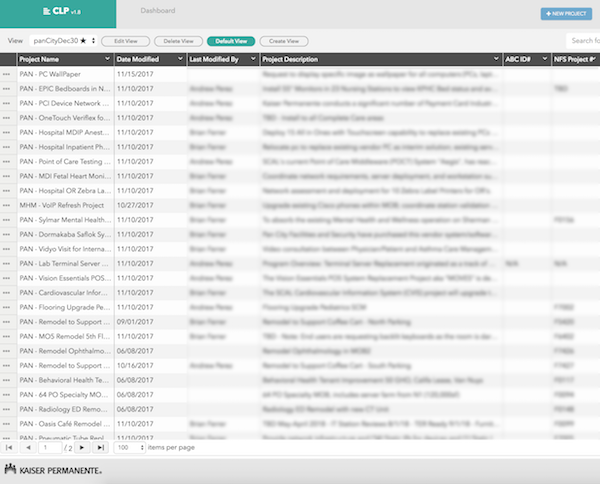Go to the first page of results

coord(9,447)
